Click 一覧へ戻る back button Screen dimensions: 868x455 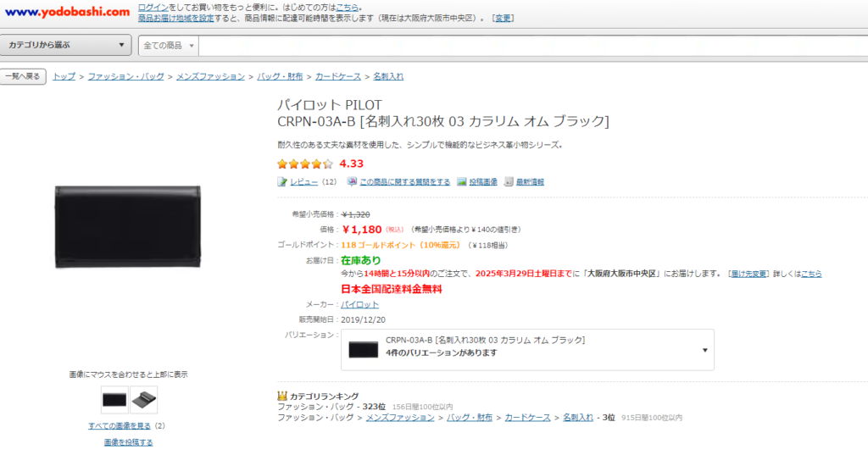pyautogui.click(x=23, y=76)
